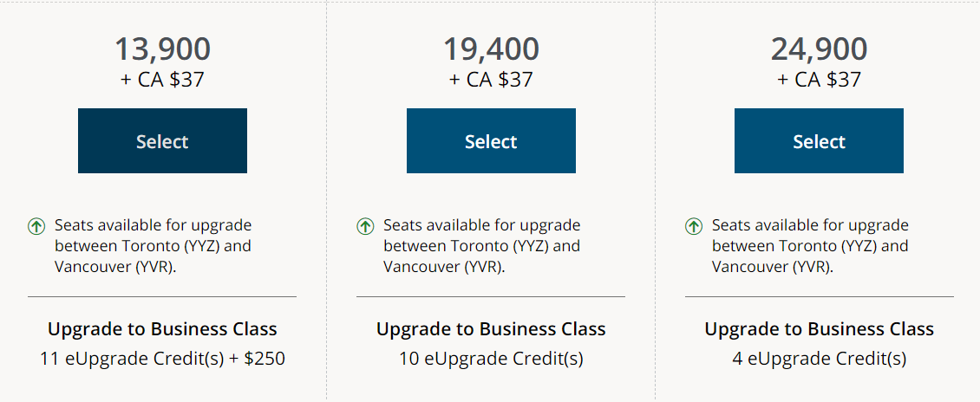
Task: Click green upgrade arrow icon in 19,400 column
Action: click(x=365, y=226)
